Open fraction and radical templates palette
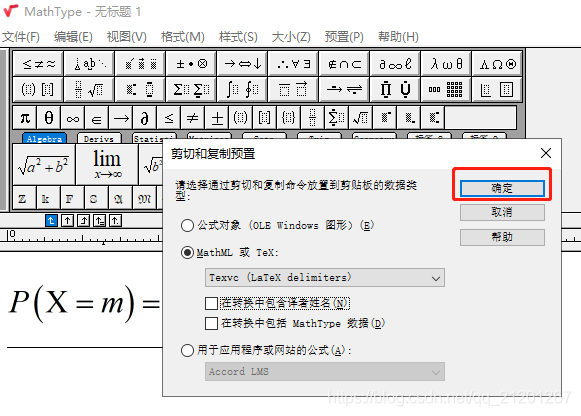This screenshot has width=581, height=416. (x=89, y=89)
